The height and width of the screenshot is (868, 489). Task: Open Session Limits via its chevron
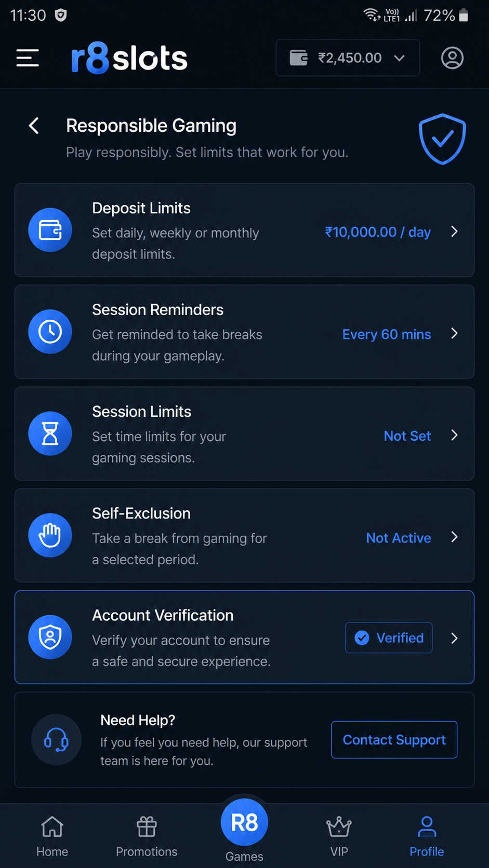pos(454,435)
